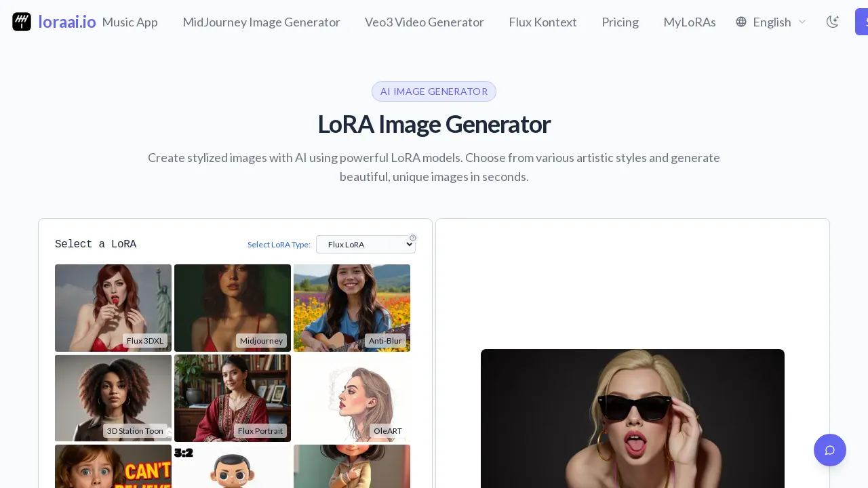Click the Music App menu item
The width and height of the screenshot is (868, 488).
pyautogui.click(x=130, y=22)
